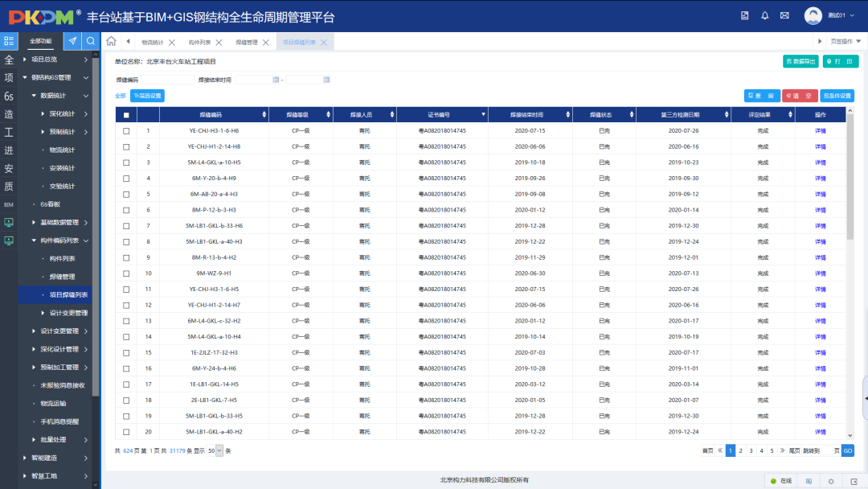
Task: Click the red 清空 button
Action: coord(800,96)
